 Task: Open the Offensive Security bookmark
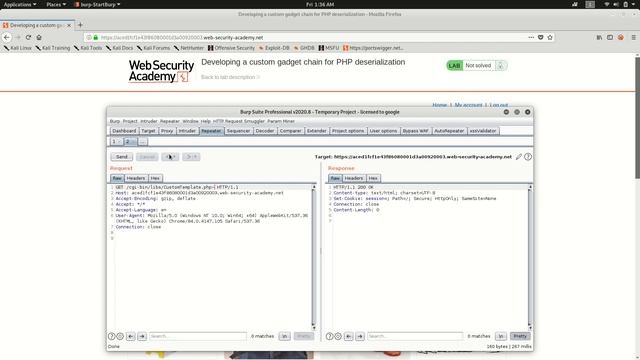pos(231,48)
